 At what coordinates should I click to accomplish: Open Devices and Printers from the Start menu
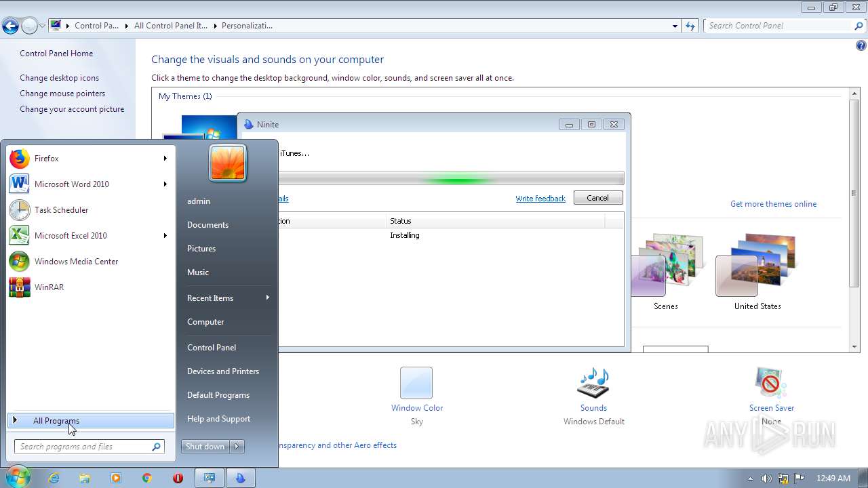[x=228, y=371]
